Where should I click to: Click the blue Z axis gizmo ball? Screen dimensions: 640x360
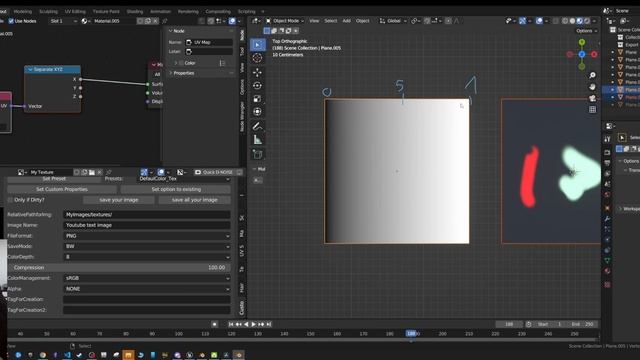(582, 54)
